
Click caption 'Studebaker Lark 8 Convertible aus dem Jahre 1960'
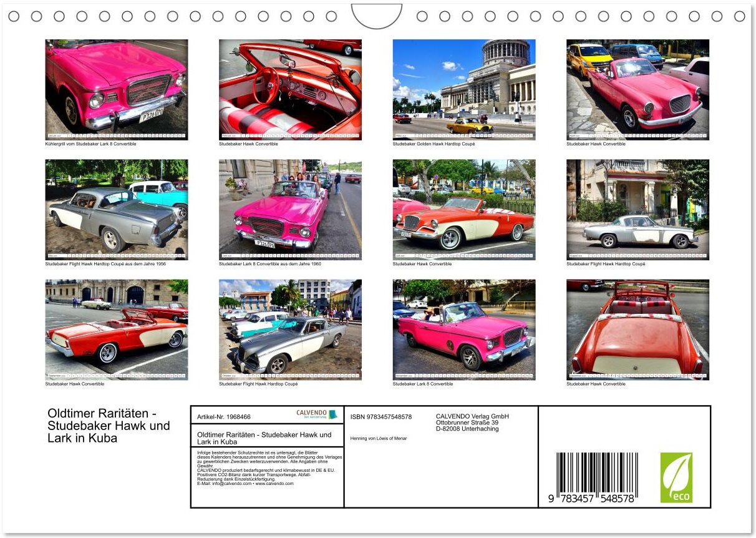(x=269, y=264)
